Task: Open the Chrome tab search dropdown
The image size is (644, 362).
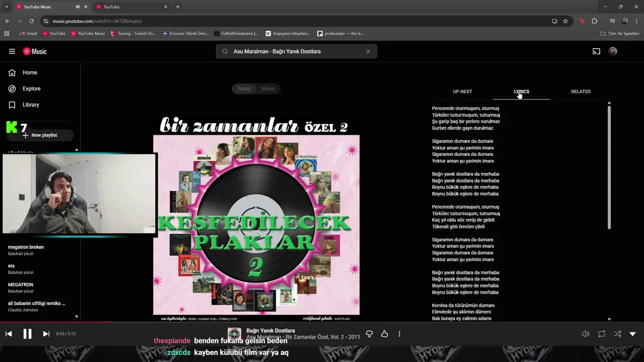Action: 7,7
